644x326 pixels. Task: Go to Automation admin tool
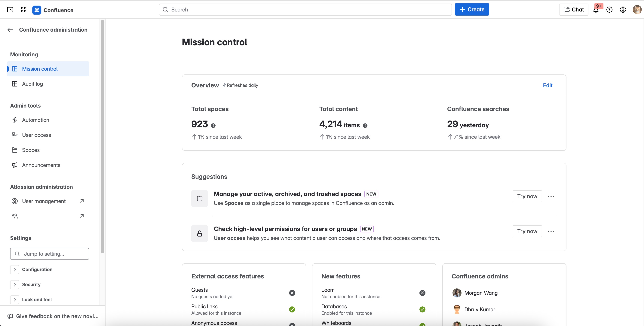click(x=35, y=120)
